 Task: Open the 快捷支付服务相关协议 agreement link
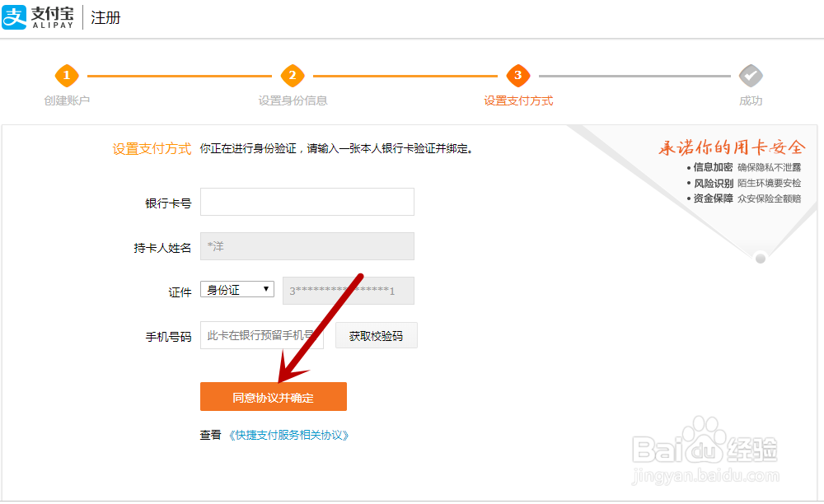point(290,435)
